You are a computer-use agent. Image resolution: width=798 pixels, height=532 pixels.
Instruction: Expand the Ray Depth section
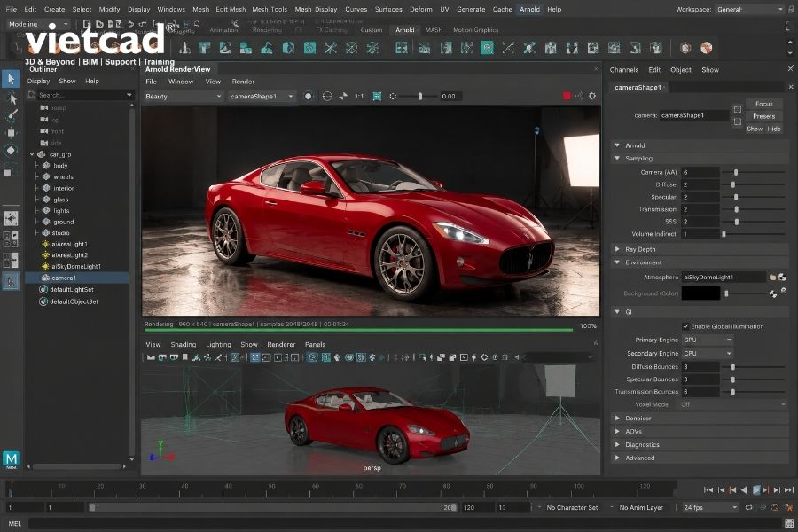(x=617, y=249)
